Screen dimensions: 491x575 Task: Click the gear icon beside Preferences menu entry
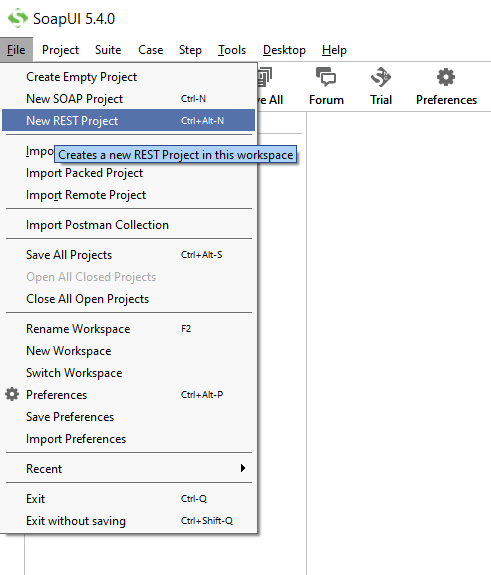click(12, 394)
